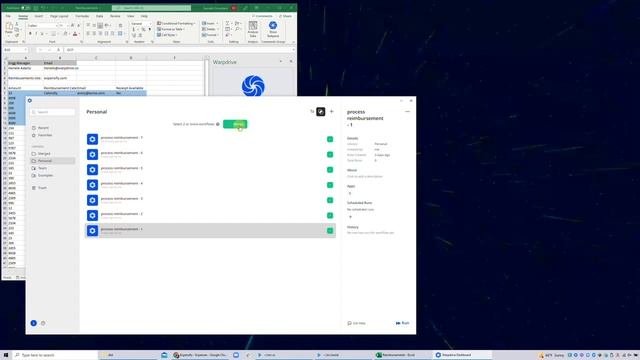Open Trash in dashboard sidebar
Screen dimensions: 640x360
tap(40, 188)
